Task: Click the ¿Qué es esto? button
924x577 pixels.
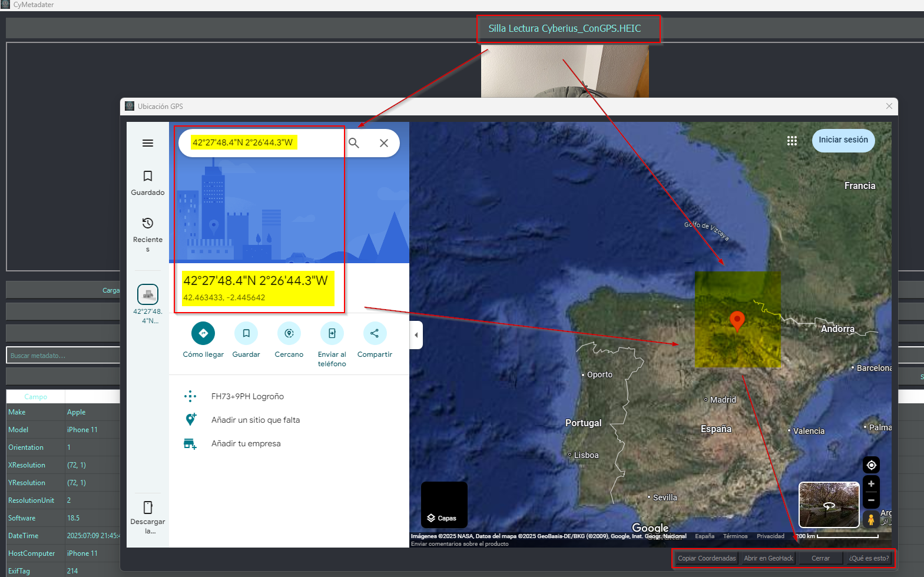Action: click(869, 558)
